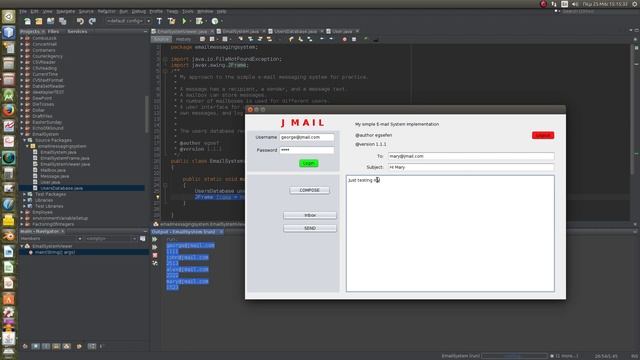
Task: Click the red macro record icon in editor toolbar
Action: coord(344,39)
